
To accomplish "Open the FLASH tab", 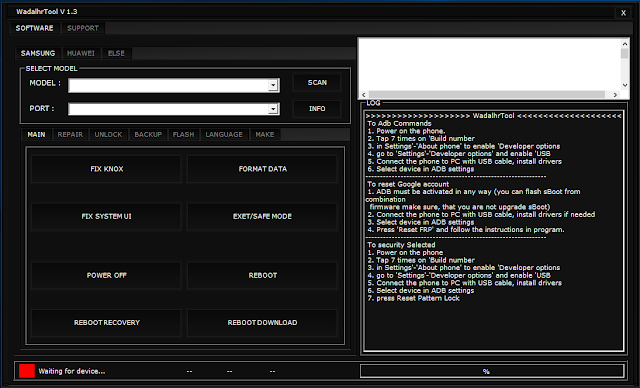I will (x=183, y=134).
